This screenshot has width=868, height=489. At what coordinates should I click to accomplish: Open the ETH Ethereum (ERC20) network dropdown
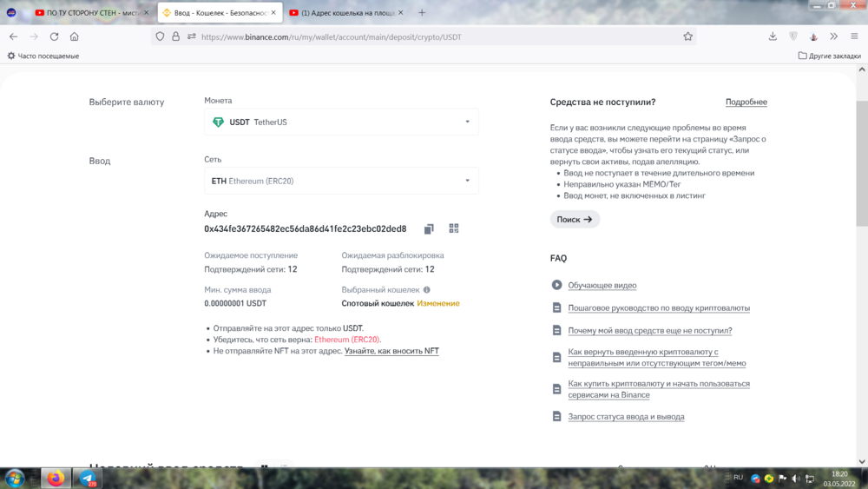click(341, 181)
